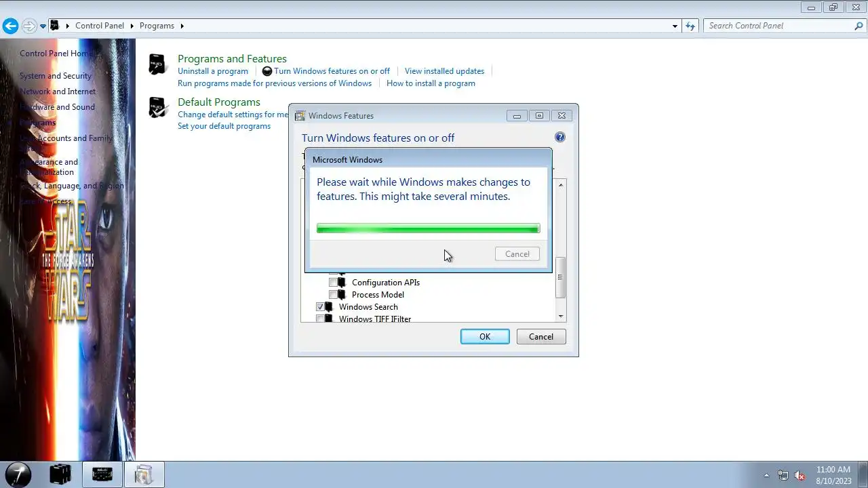The height and width of the screenshot is (488, 868).
Task: Expand the arrow after Control Panel breadcrumb
Action: pyautogui.click(x=132, y=26)
